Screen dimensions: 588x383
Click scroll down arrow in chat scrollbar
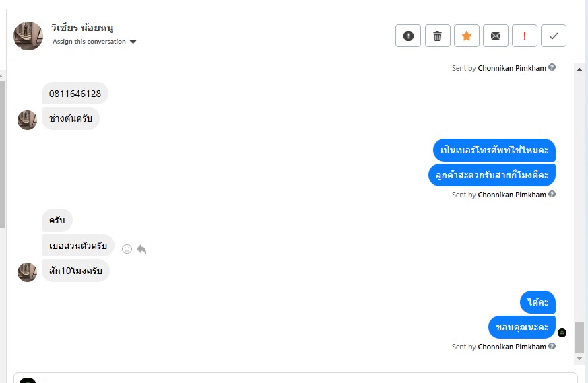[579, 359]
